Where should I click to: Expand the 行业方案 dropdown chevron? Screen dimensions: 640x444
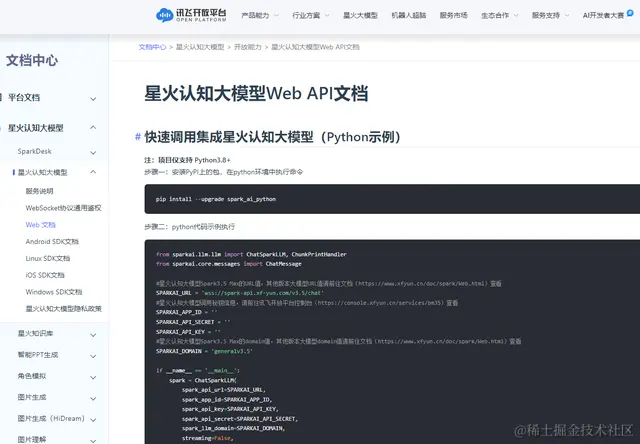(327, 16)
